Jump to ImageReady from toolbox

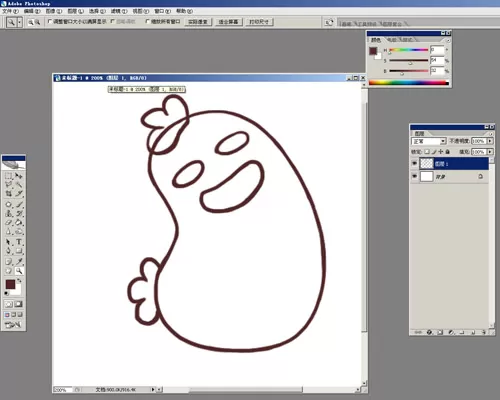pyautogui.click(x=13, y=324)
